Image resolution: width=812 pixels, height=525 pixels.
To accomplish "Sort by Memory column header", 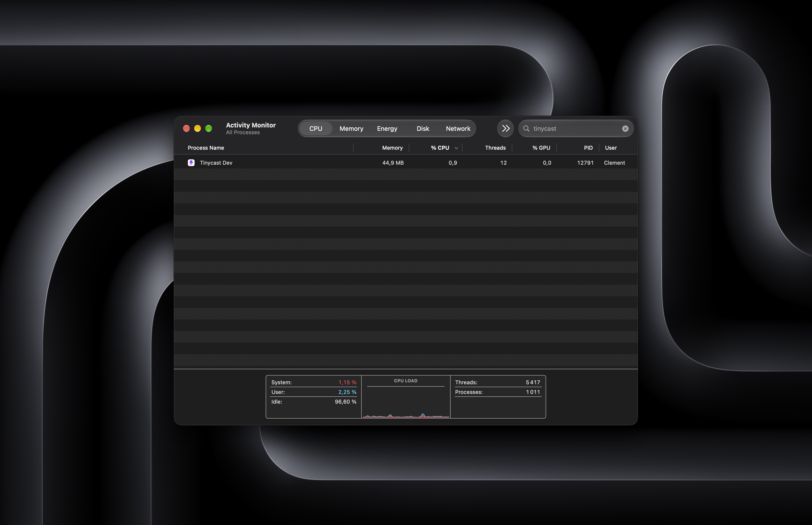I will coord(392,148).
